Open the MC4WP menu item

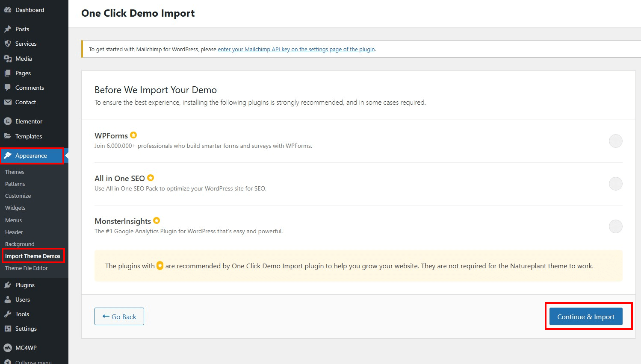click(34, 348)
